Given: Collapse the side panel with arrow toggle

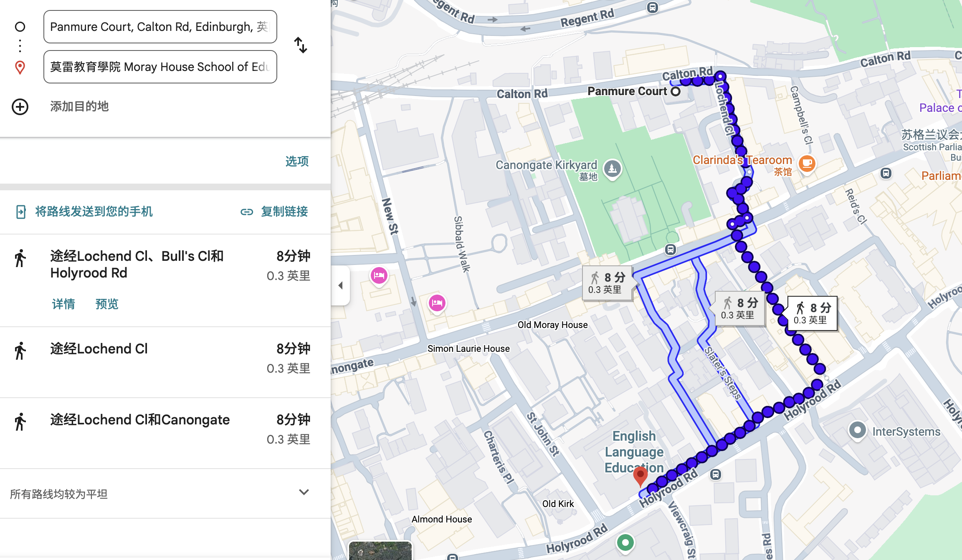Looking at the screenshot, I should (x=340, y=285).
